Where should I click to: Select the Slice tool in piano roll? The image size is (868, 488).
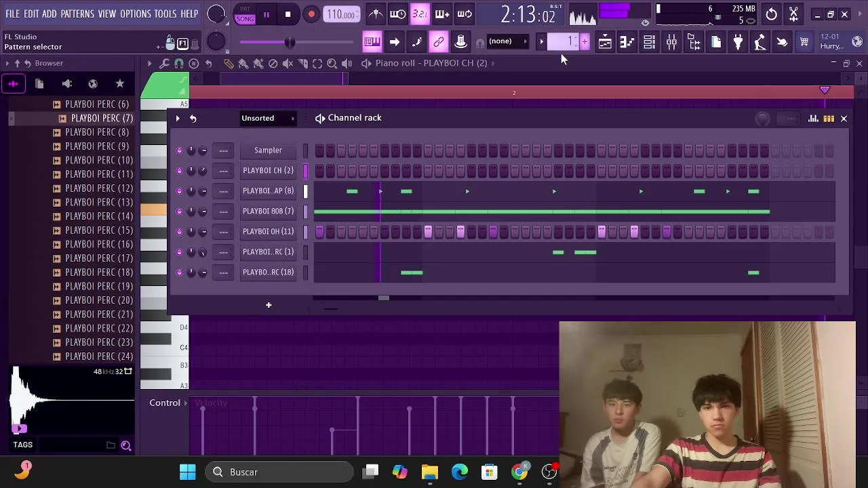click(x=302, y=63)
